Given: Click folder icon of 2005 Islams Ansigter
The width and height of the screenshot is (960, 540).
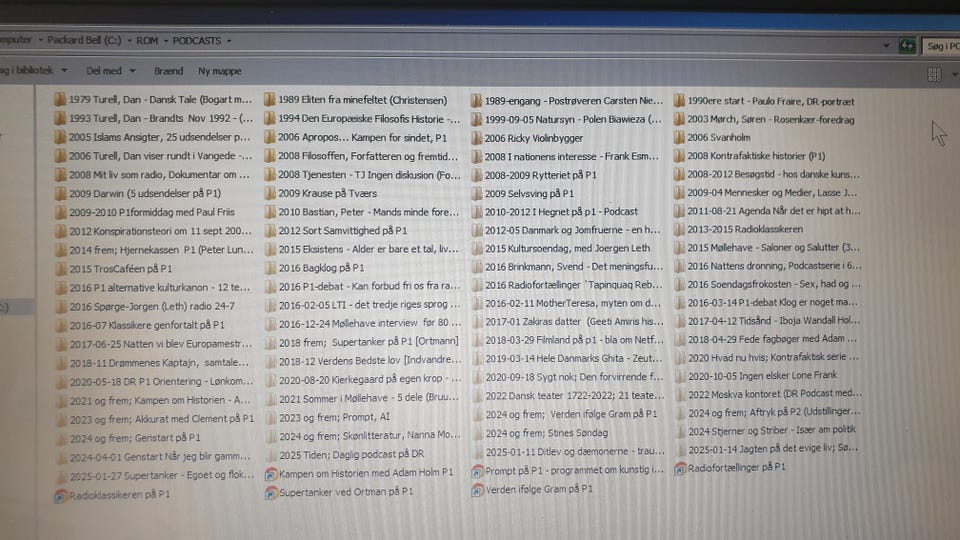Looking at the screenshot, I should (x=60, y=137).
